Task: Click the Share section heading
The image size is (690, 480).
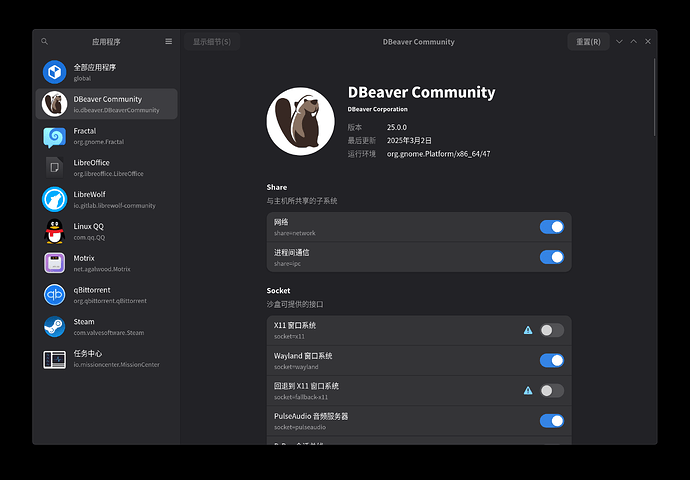Action: (277, 187)
